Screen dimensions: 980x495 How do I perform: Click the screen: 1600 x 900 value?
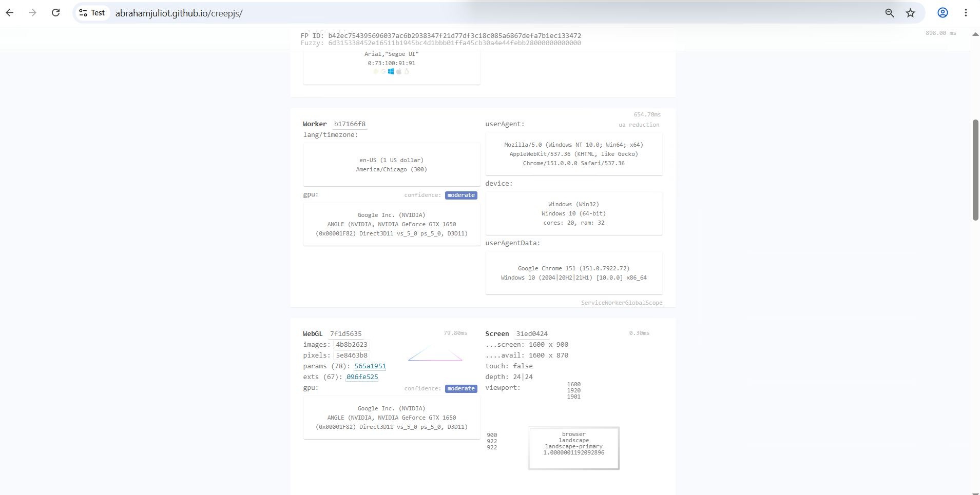549,345
